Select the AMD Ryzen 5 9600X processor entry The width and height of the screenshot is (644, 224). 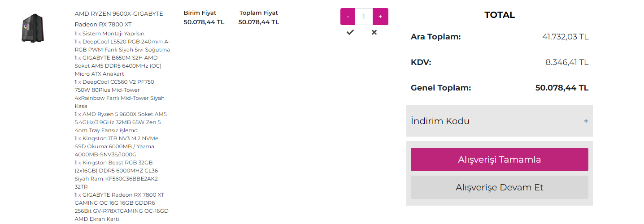tap(120, 122)
